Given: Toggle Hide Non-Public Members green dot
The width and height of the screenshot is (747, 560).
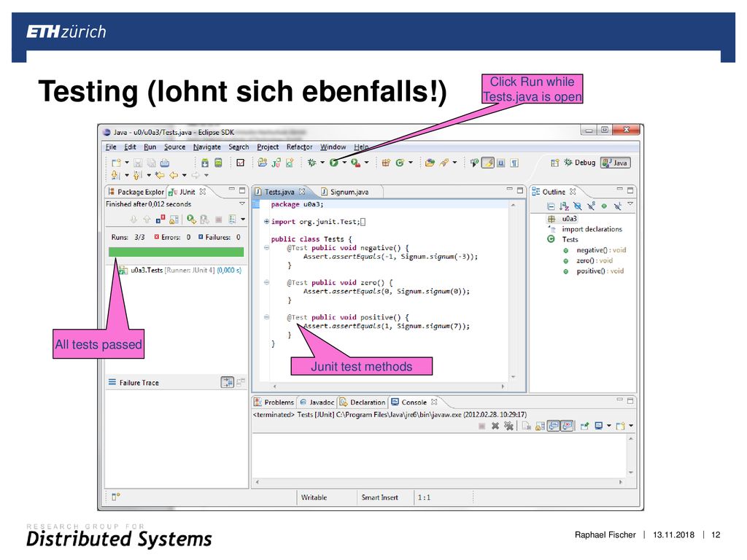Looking at the screenshot, I should [604, 206].
